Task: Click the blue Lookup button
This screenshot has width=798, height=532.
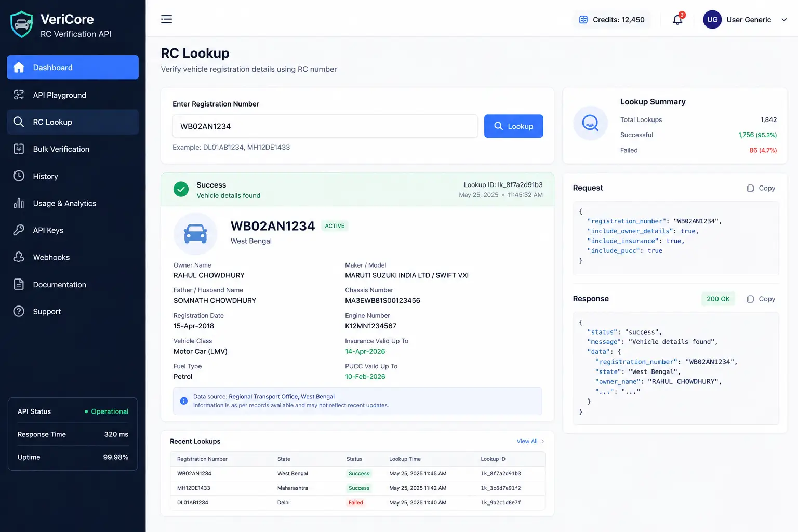Action: [513, 126]
